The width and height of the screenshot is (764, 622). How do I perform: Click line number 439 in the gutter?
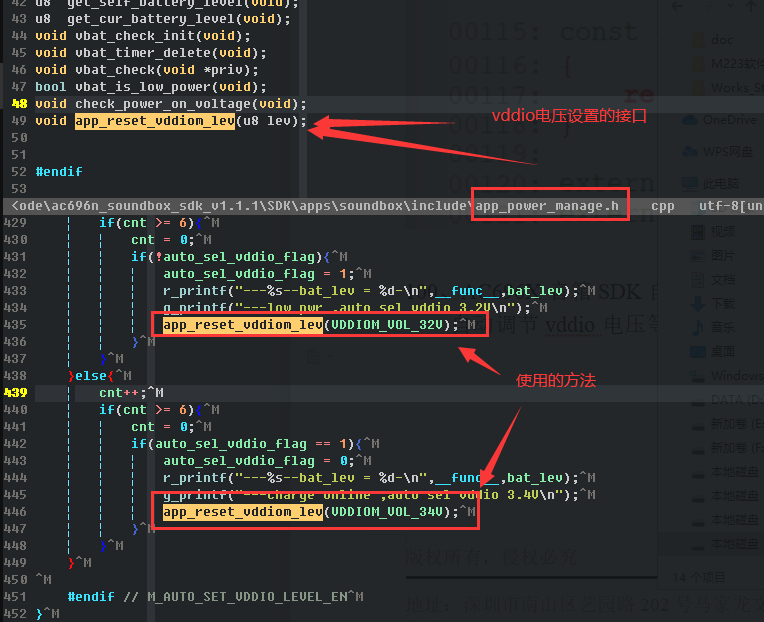coord(16,393)
